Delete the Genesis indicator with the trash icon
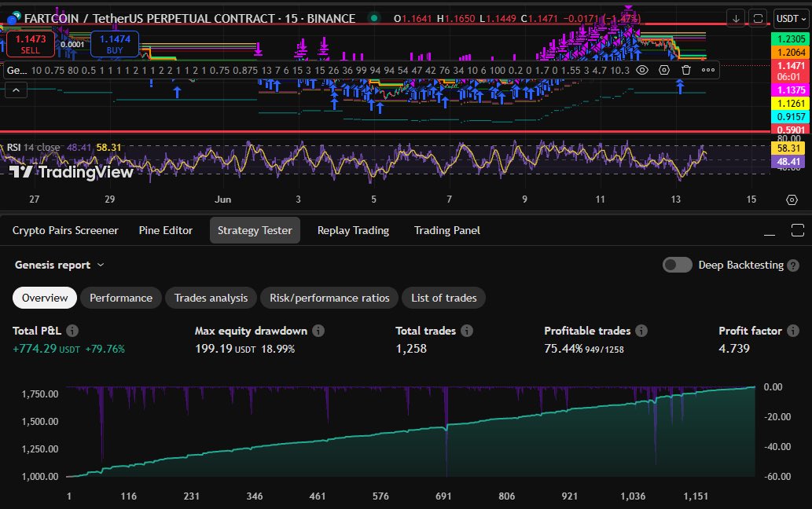Viewport: 812px width, 509px height. (686, 71)
